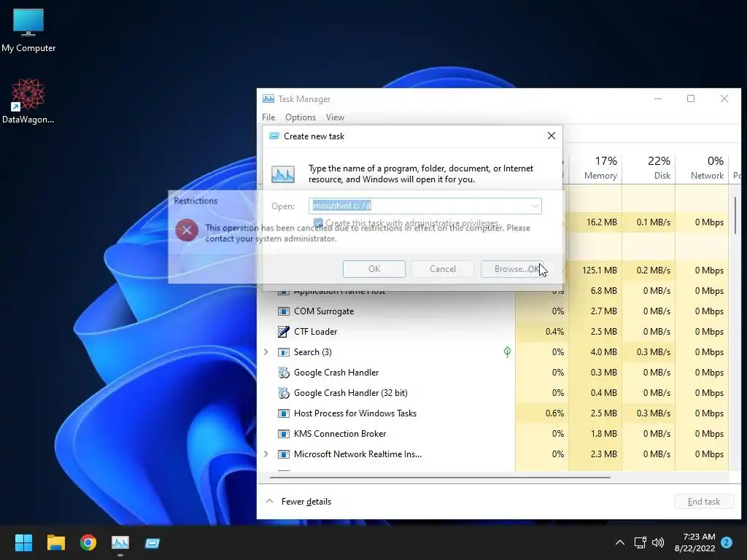Launch Google Chrome from taskbar
The height and width of the screenshot is (560, 747).
click(88, 542)
